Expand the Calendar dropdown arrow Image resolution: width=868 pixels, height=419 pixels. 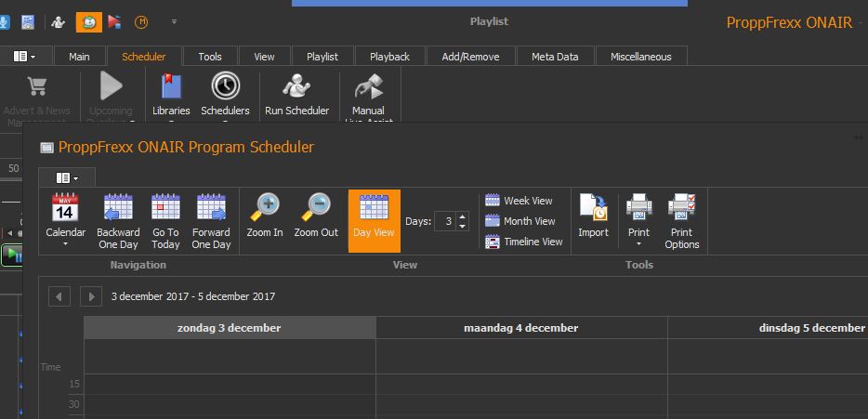[65, 244]
